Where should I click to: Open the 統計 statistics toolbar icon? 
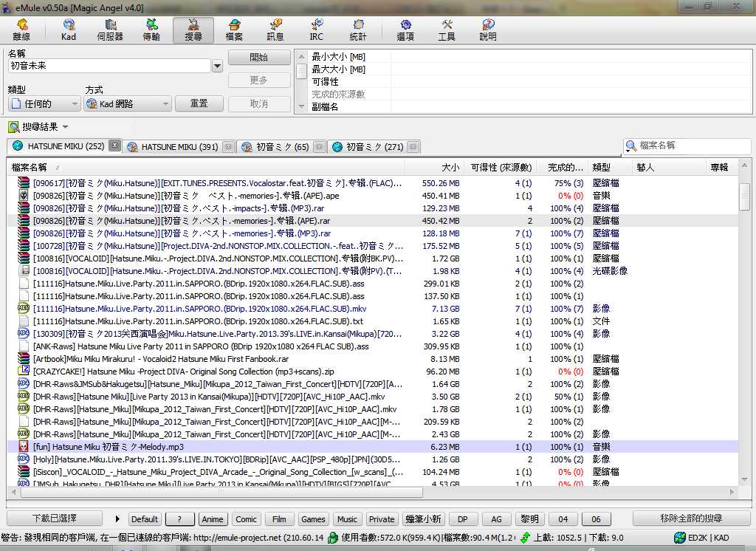pyautogui.click(x=358, y=30)
